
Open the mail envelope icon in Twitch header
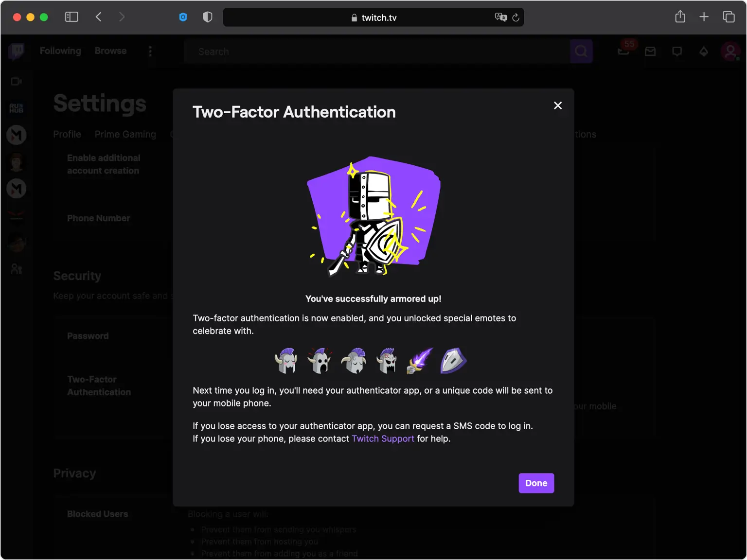(x=650, y=52)
